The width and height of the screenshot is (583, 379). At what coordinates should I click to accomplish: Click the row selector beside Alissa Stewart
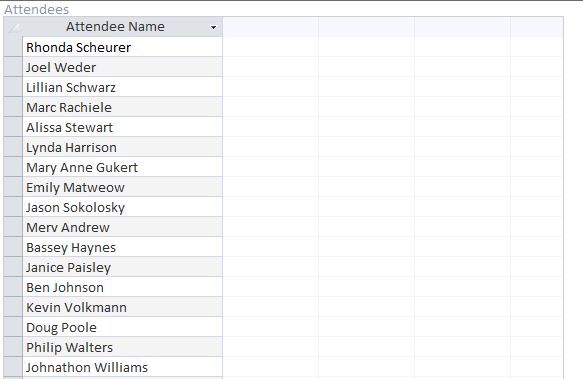point(13,128)
